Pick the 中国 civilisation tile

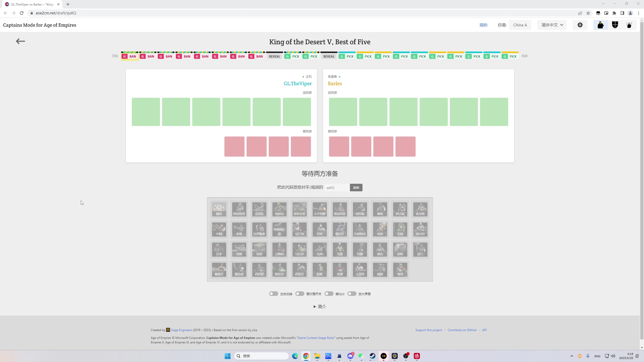click(x=219, y=229)
